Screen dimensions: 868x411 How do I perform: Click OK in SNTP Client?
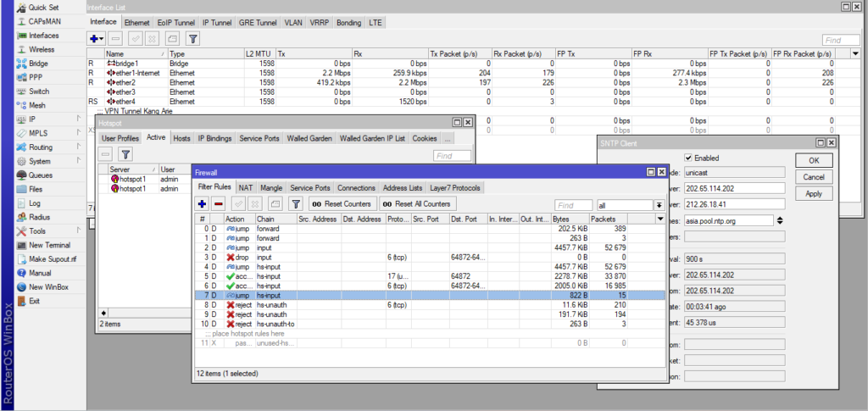814,160
